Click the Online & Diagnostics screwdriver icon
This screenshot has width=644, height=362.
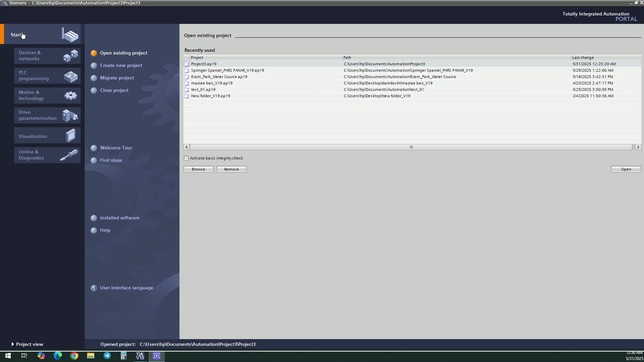69,155
